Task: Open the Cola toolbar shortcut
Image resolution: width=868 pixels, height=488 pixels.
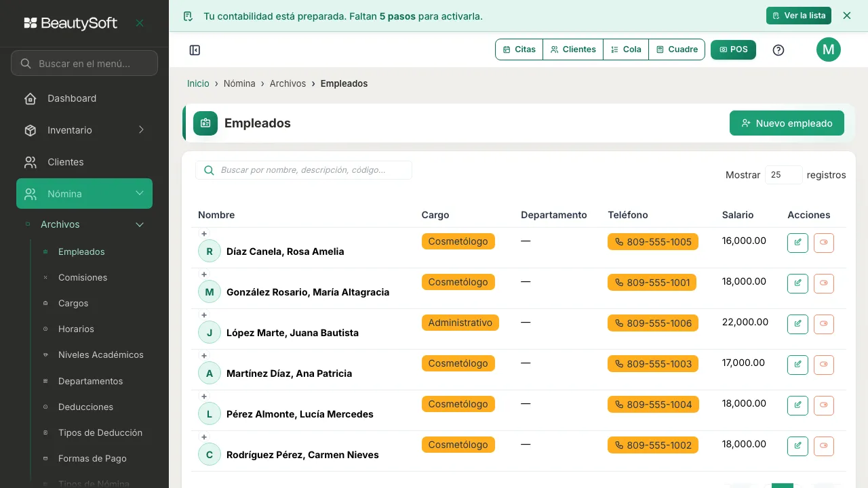Action: (x=626, y=49)
